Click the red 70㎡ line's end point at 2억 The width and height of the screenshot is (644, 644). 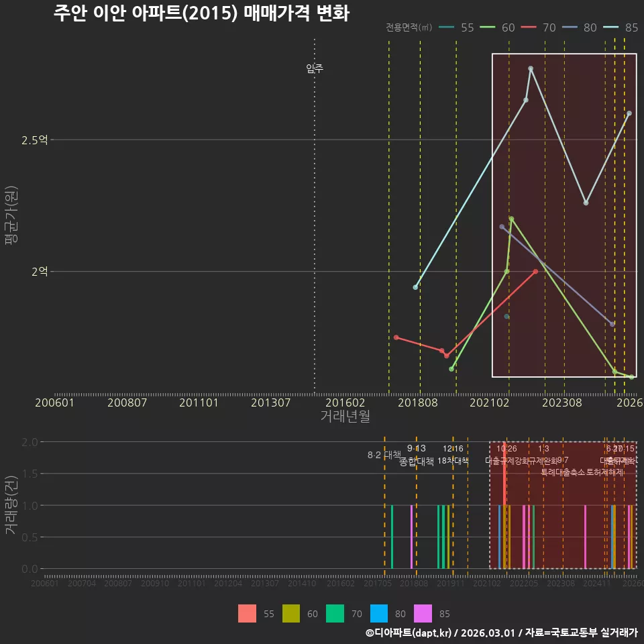[x=535, y=272]
